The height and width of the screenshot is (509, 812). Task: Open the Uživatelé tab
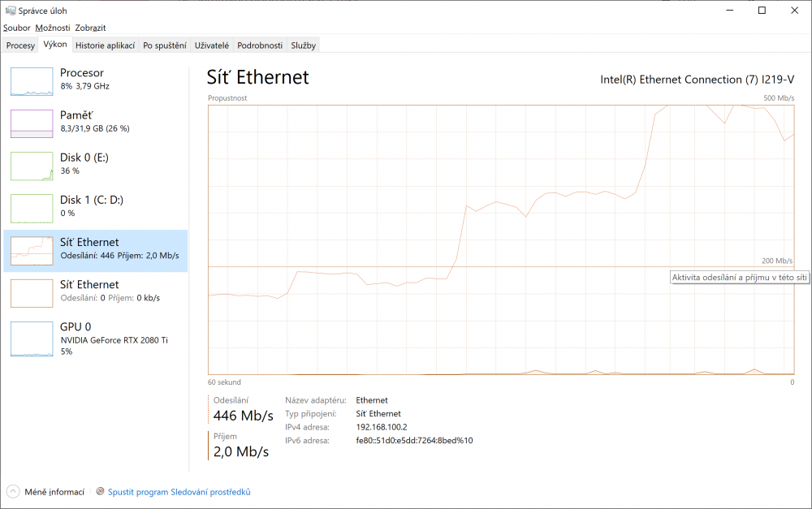tap(212, 45)
